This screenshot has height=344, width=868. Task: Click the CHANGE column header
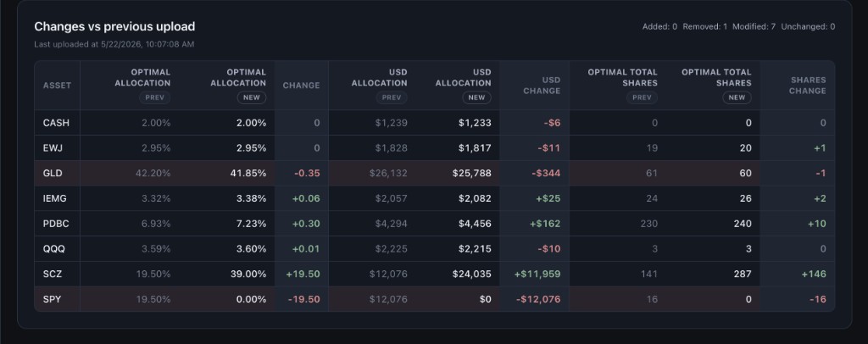[301, 86]
